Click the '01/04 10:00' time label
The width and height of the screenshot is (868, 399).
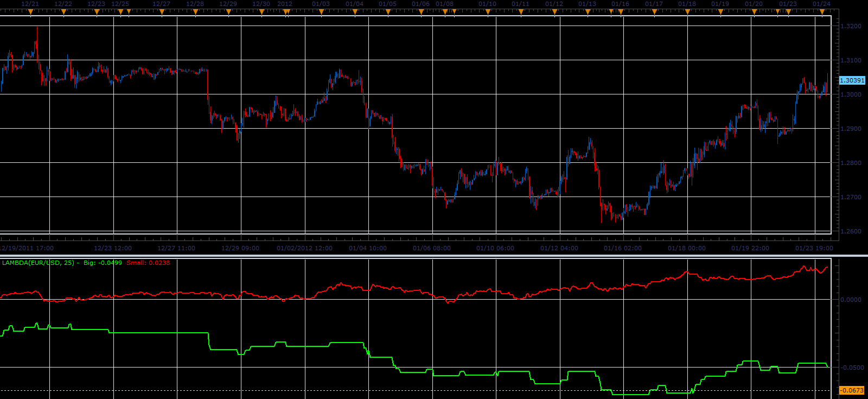368,248
